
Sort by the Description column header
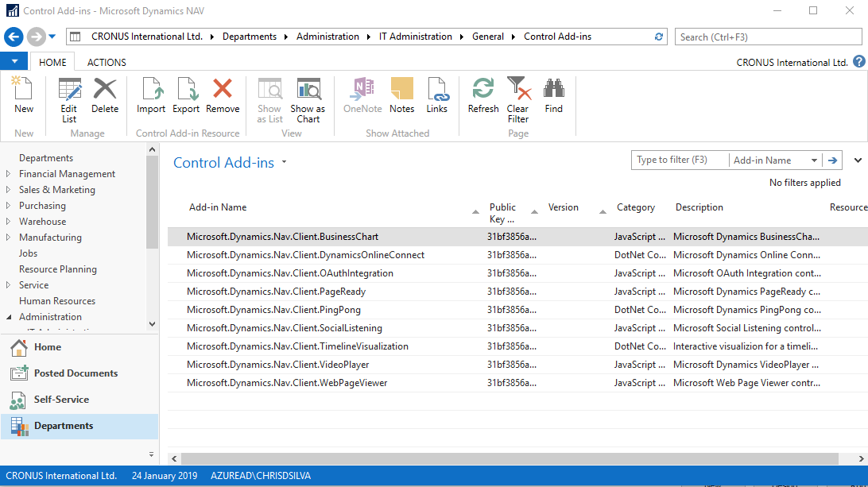click(699, 207)
